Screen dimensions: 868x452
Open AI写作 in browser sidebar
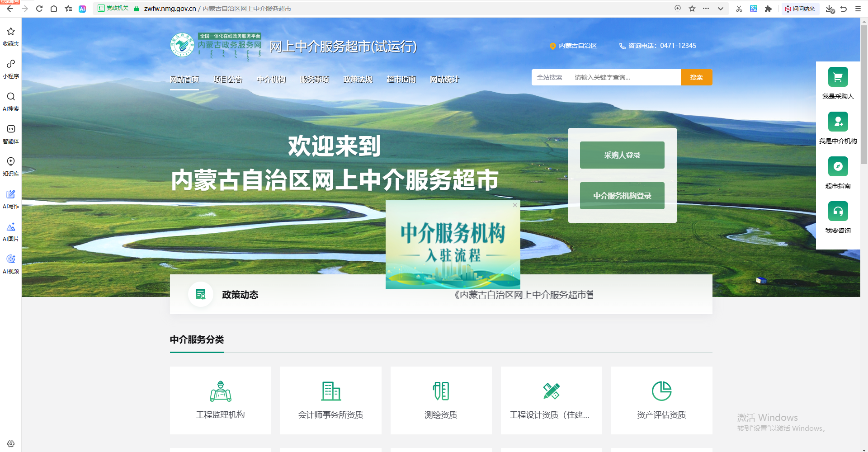pos(11,199)
